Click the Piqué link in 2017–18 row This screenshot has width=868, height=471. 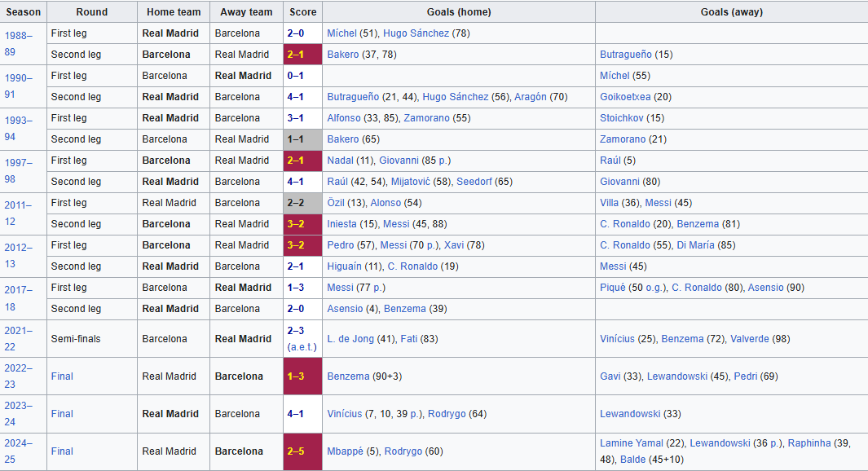click(x=613, y=288)
